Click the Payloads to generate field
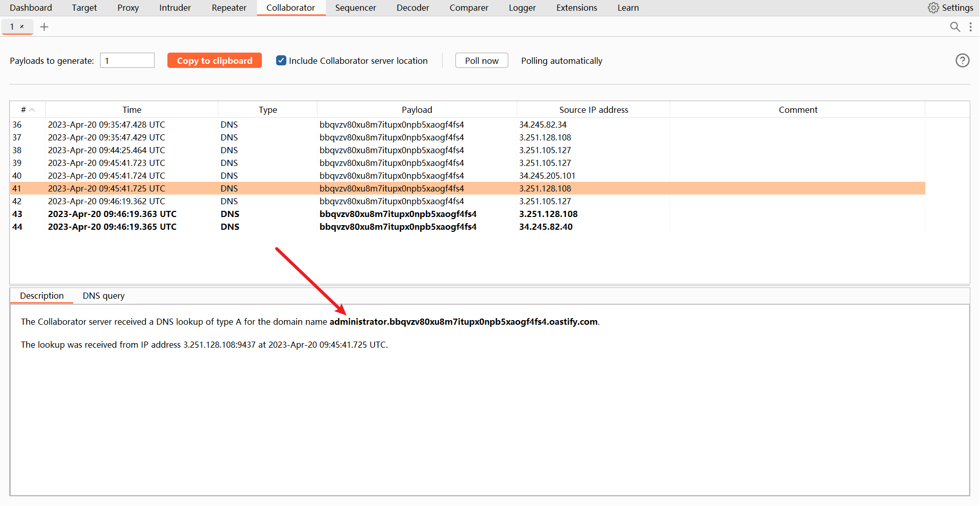The image size is (980, 506). click(127, 61)
